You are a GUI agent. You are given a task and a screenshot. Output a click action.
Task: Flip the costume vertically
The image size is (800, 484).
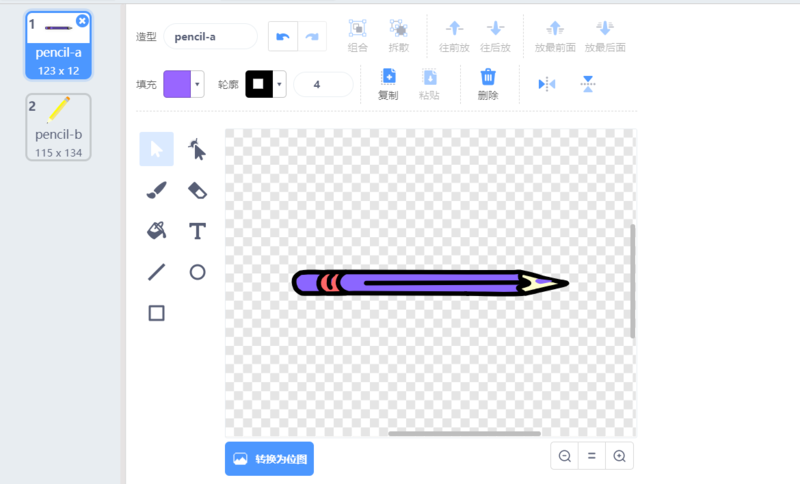click(x=588, y=84)
